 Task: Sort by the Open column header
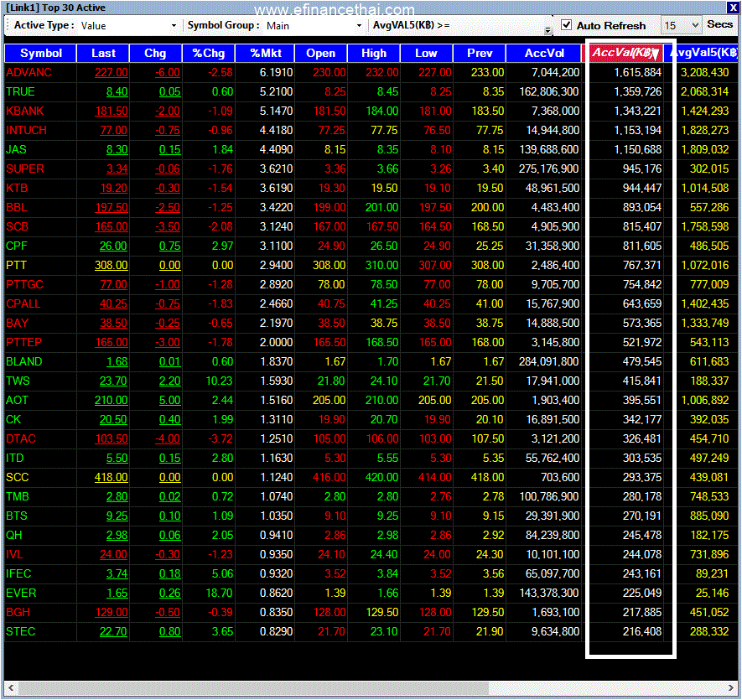click(x=321, y=53)
